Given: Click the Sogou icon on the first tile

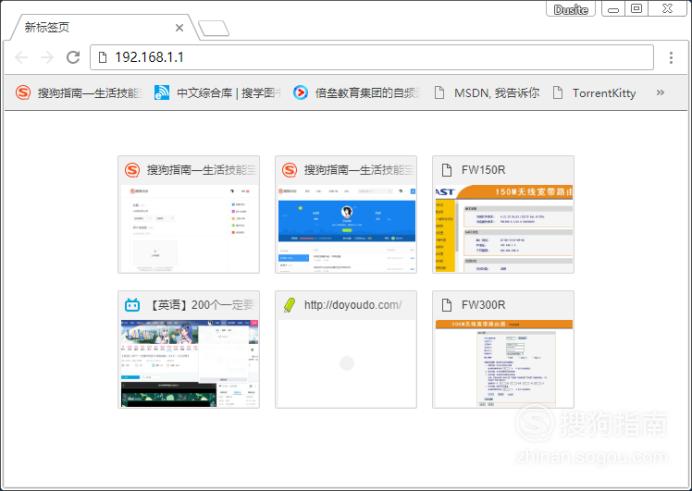Looking at the screenshot, I should coord(132,170).
